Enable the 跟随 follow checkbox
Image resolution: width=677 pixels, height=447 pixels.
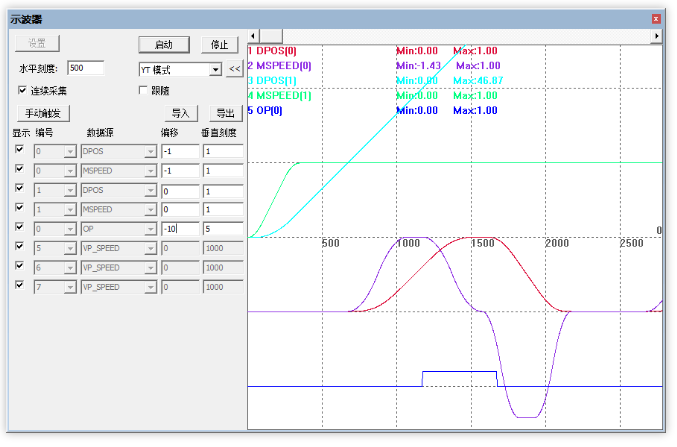click(x=143, y=90)
